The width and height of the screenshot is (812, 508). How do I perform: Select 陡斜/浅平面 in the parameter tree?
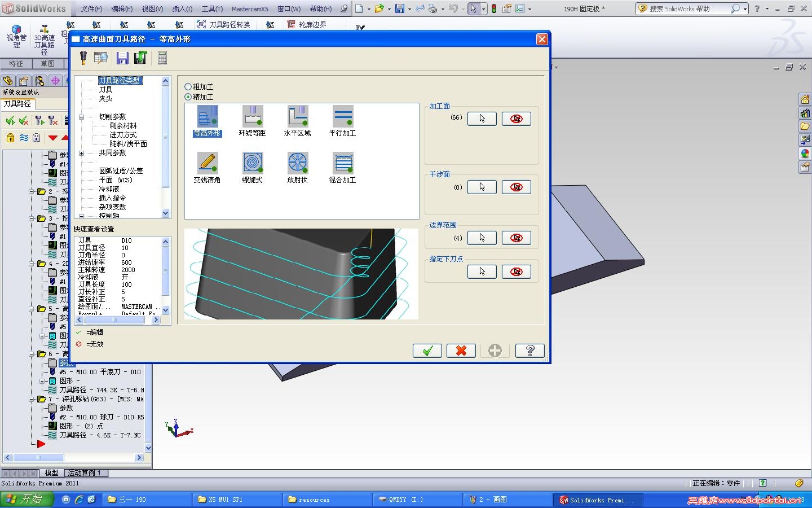click(128, 144)
